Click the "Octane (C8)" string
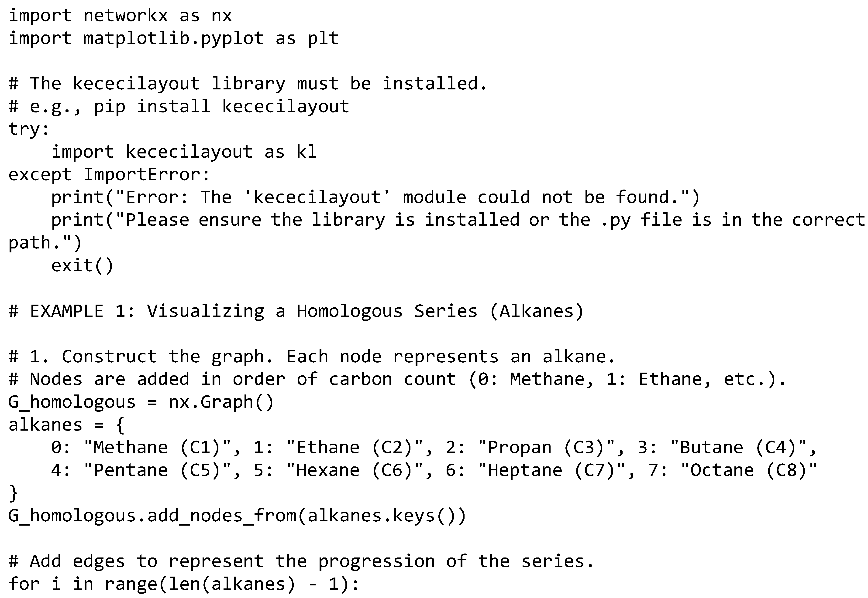The width and height of the screenshot is (868, 598). [x=748, y=470]
